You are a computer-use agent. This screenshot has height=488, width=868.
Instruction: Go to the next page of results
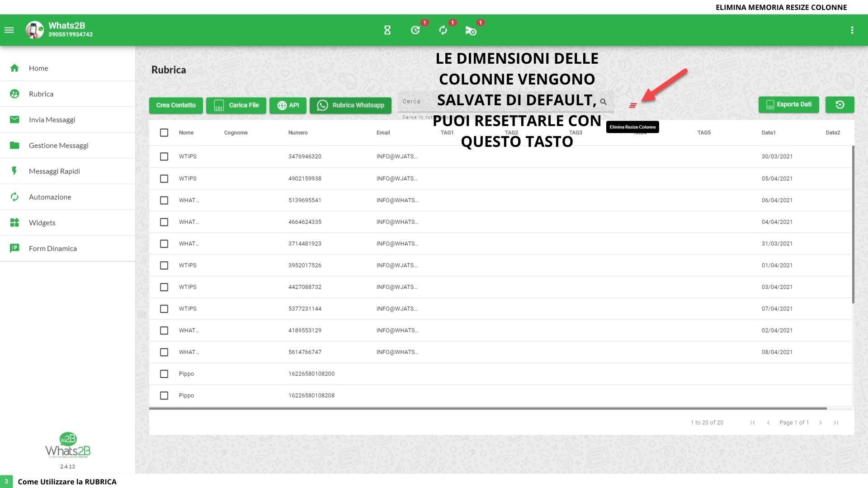coord(821,422)
